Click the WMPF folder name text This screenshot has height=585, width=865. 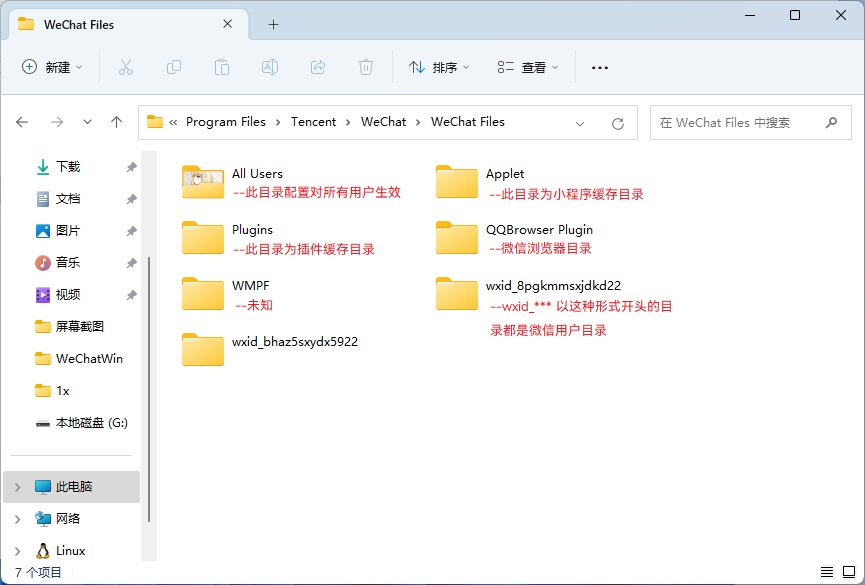(x=250, y=286)
